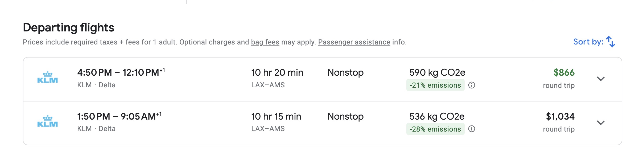The width and height of the screenshot is (644, 163).
Task: Click the -21% emissions badge
Action: pyautogui.click(x=435, y=85)
